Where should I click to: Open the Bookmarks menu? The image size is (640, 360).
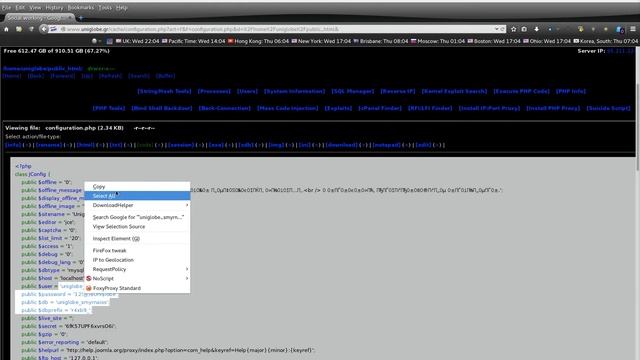click(x=81, y=7)
